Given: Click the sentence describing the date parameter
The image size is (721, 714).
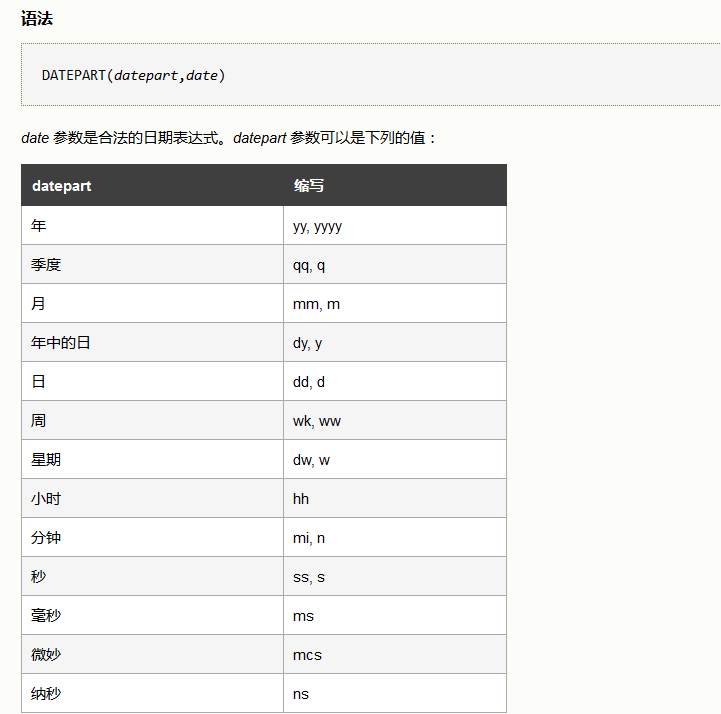Looking at the screenshot, I should click(x=229, y=137).
